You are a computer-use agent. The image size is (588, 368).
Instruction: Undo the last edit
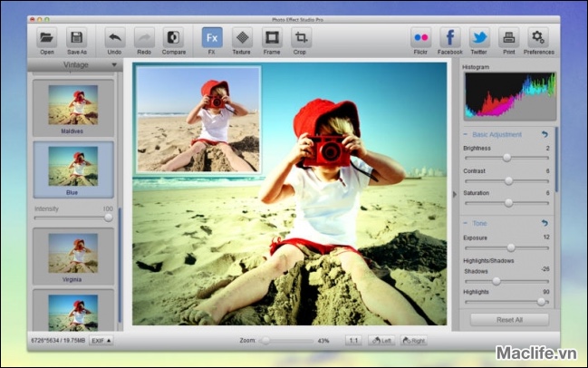115,38
